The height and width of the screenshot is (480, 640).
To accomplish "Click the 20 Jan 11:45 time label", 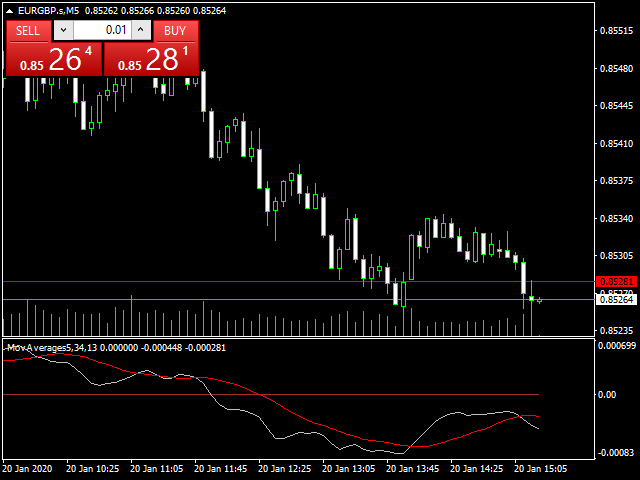I will coord(218,468).
